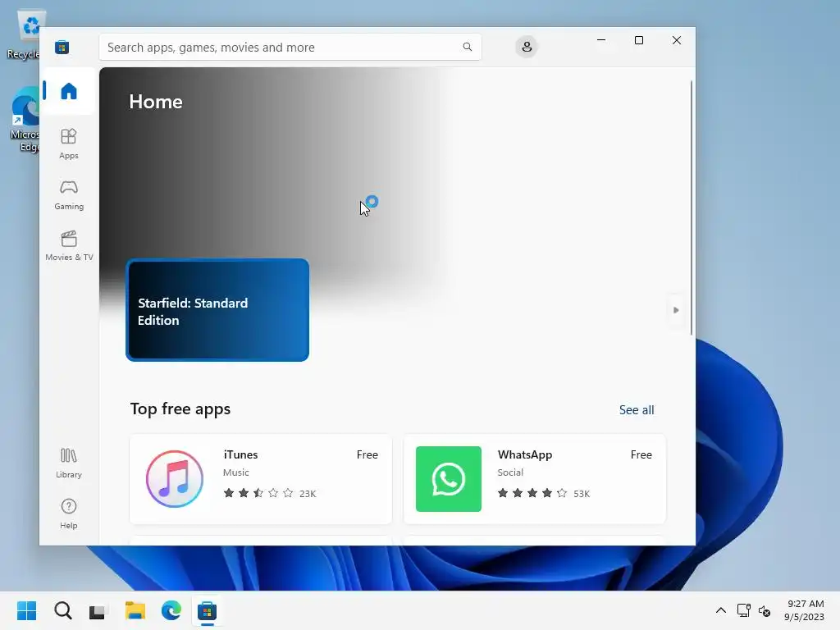
Task: Open the Movies & TV section
Action: point(69,245)
